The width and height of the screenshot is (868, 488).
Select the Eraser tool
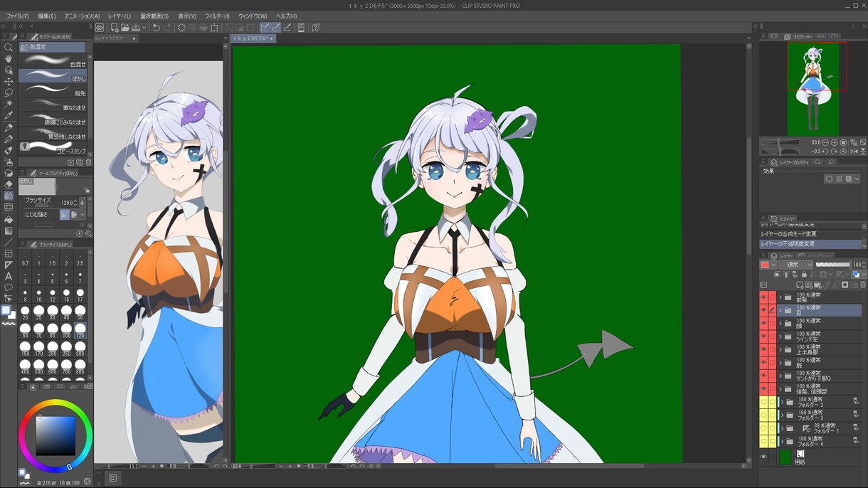pos(9,184)
